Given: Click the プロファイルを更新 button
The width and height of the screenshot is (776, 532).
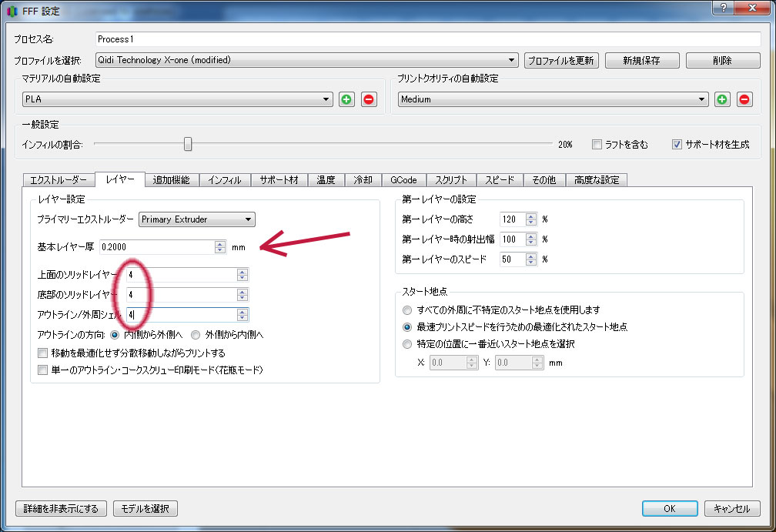Looking at the screenshot, I should click(561, 60).
